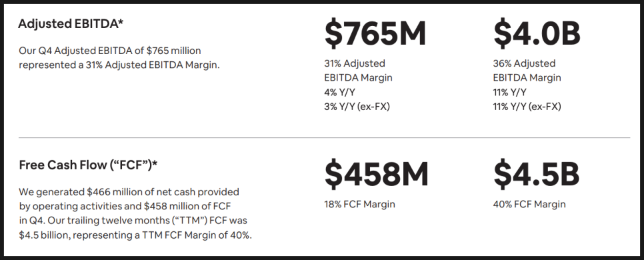Click the $4.0B EBITDA figure

pyautogui.click(x=537, y=34)
